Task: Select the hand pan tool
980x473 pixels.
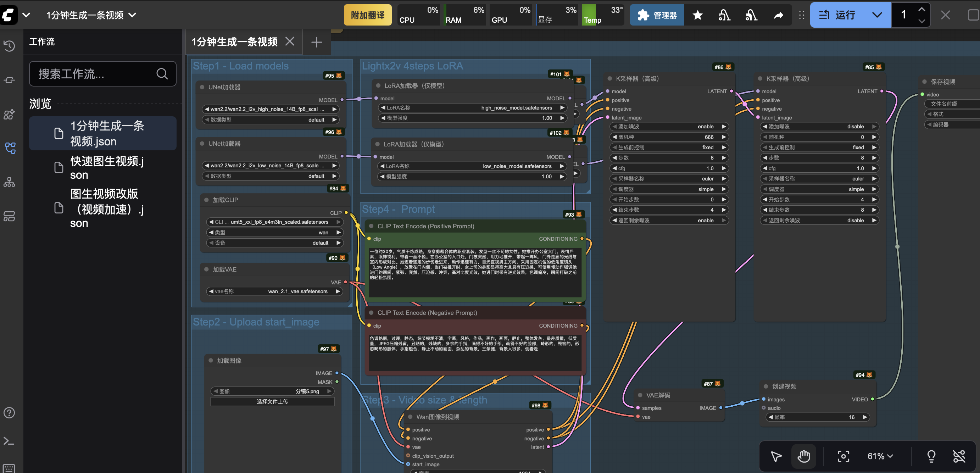Action: pos(803,456)
